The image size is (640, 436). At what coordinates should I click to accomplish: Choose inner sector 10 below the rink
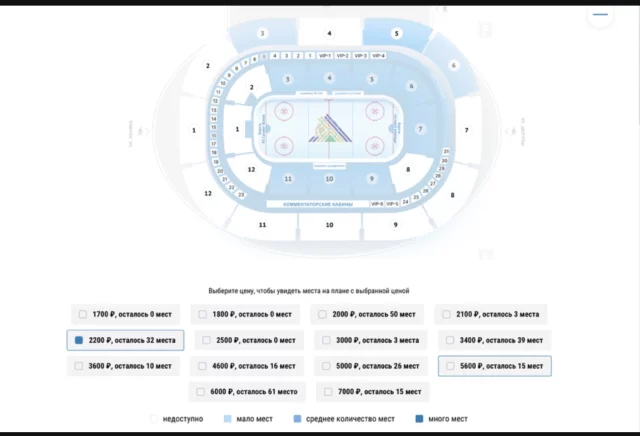click(329, 179)
